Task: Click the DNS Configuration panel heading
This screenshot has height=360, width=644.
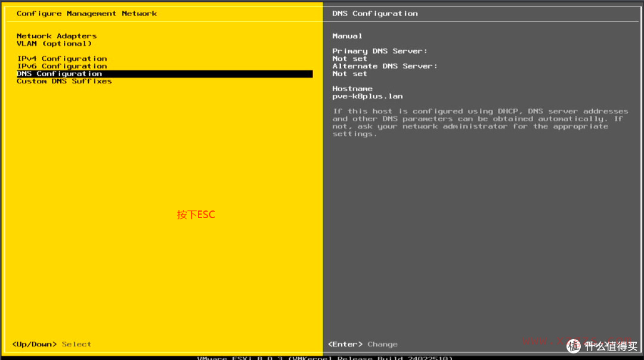Action: (374, 13)
